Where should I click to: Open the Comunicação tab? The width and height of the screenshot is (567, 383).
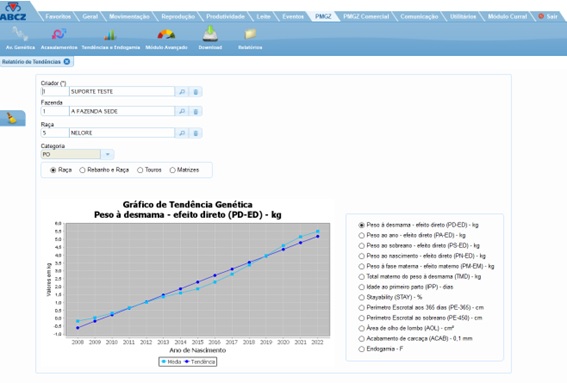pyautogui.click(x=419, y=16)
